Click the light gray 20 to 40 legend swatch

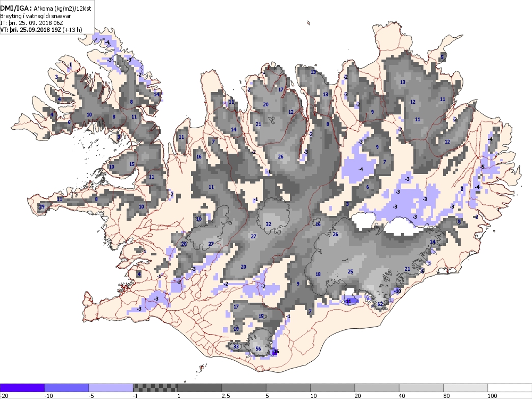coord(377,388)
